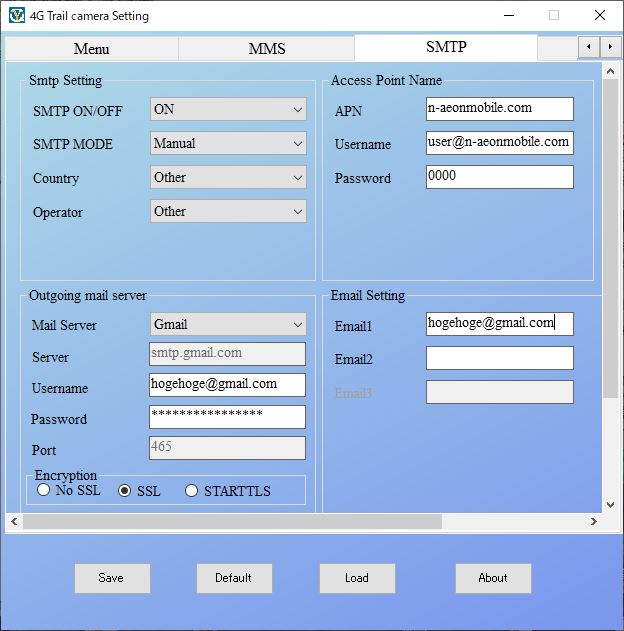Click the Access Point Password field

[x=500, y=177]
